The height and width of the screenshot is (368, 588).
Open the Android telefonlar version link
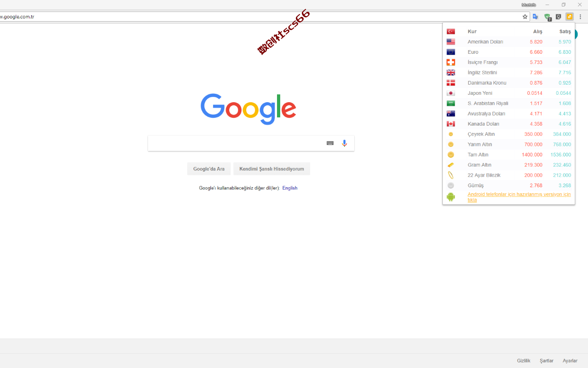click(x=519, y=197)
